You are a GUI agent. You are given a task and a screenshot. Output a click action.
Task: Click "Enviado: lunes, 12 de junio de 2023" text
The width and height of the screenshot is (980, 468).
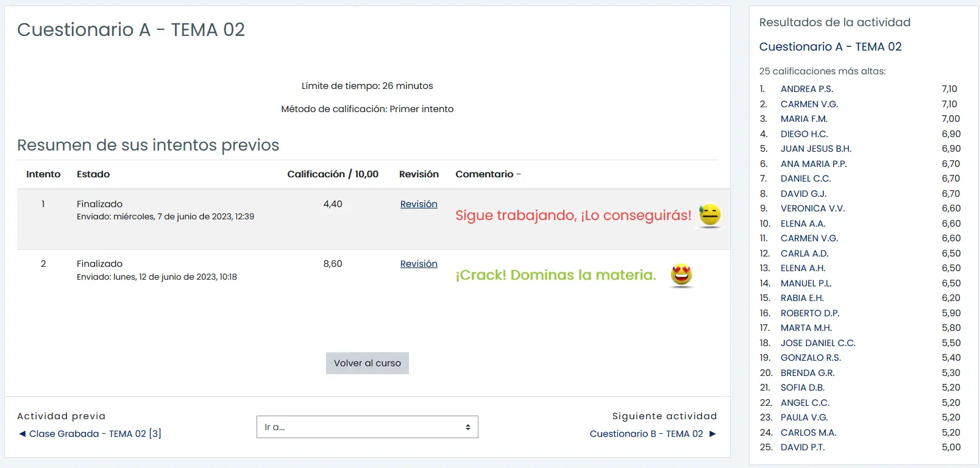[157, 277]
